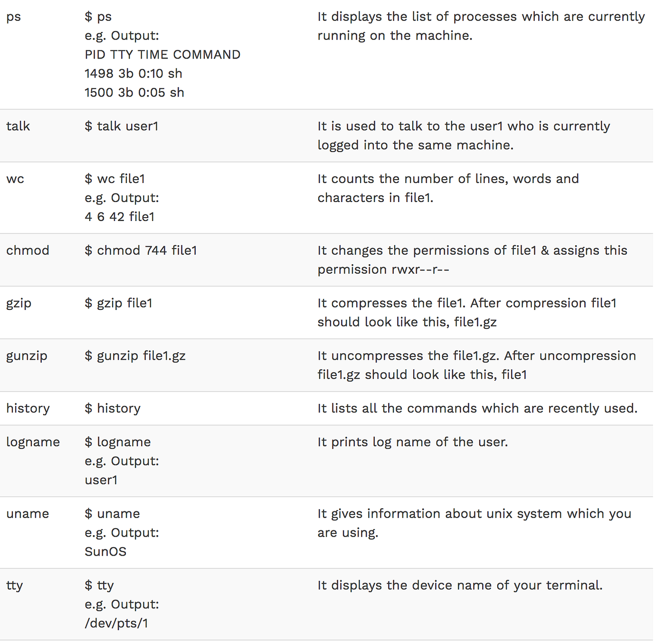Screen dimensions: 665x644
Task: Select the '$ talk user1' example text
Action: tap(122, 126)
